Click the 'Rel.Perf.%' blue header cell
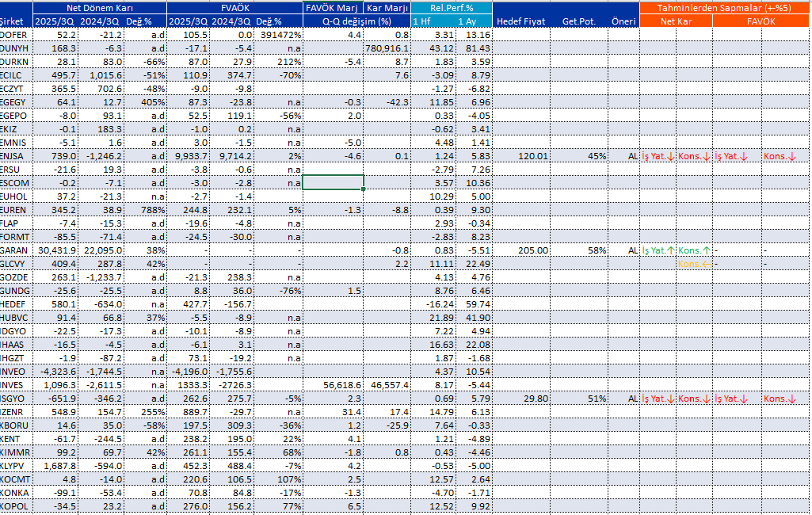This screenshot has height=515, width=812. [x=452, y=7]
